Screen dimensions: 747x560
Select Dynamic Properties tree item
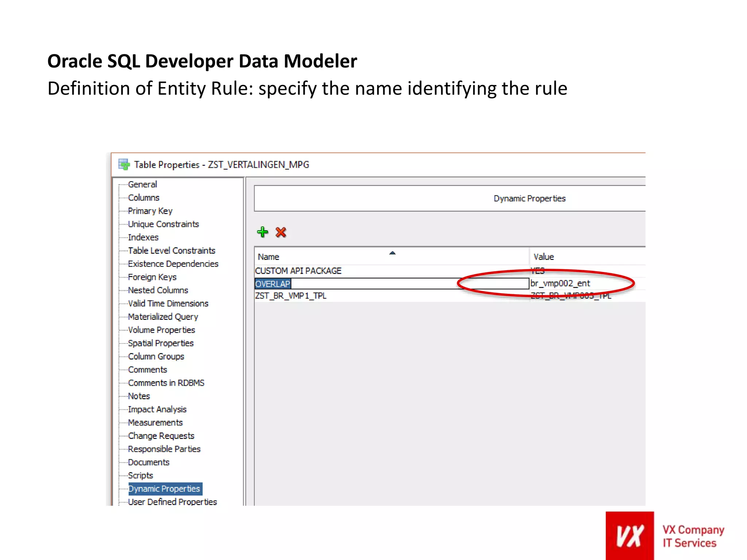(165, 489)
